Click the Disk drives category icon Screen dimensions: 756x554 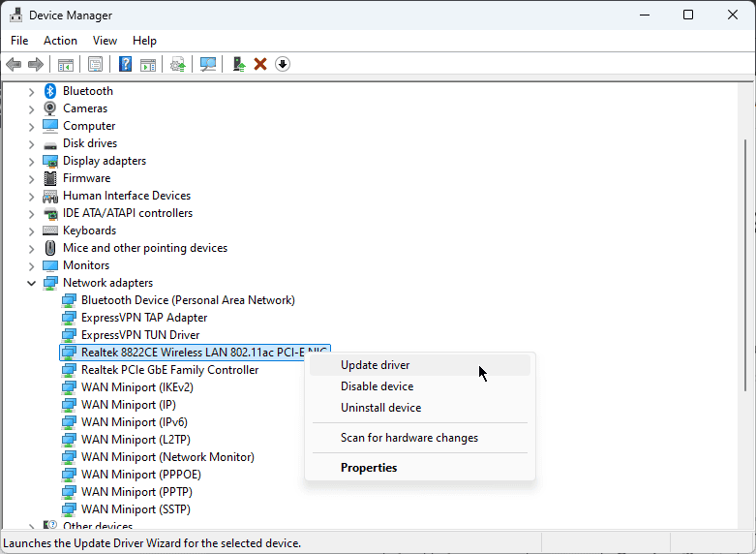click(x=50, y=144)
